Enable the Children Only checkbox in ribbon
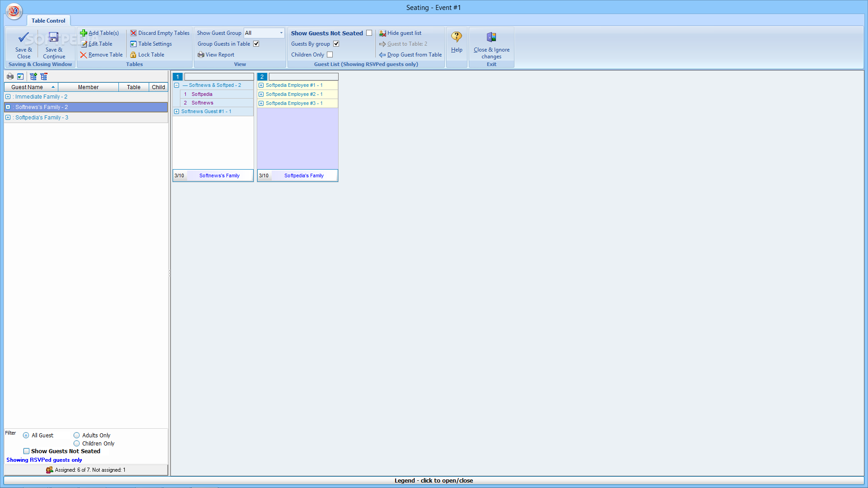 [330, 55]
